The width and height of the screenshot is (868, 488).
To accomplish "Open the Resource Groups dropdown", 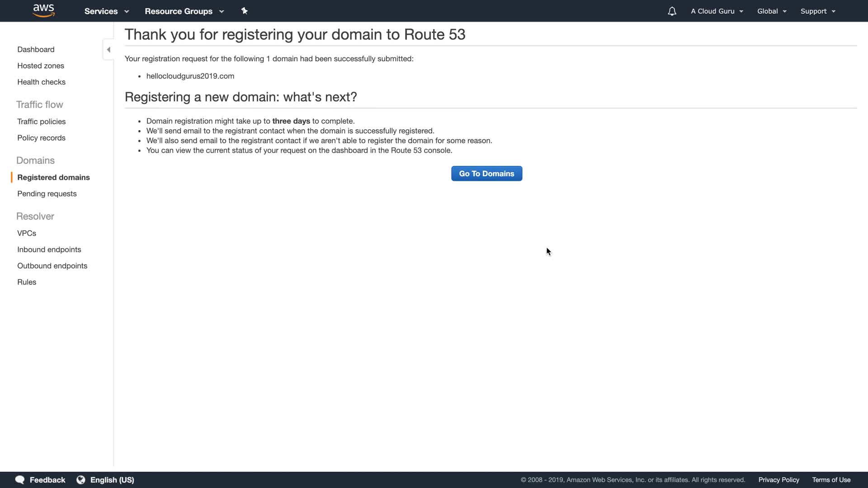I will pos(184,11).
